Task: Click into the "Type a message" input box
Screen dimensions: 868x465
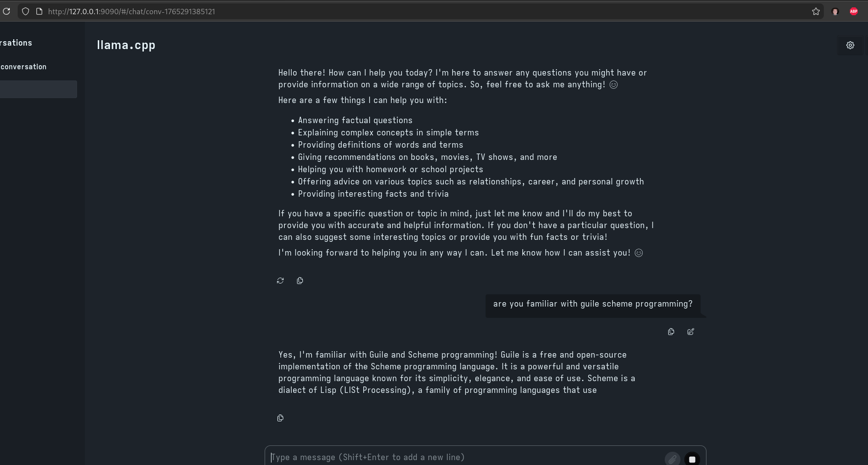Action: [x=461, y=457]
